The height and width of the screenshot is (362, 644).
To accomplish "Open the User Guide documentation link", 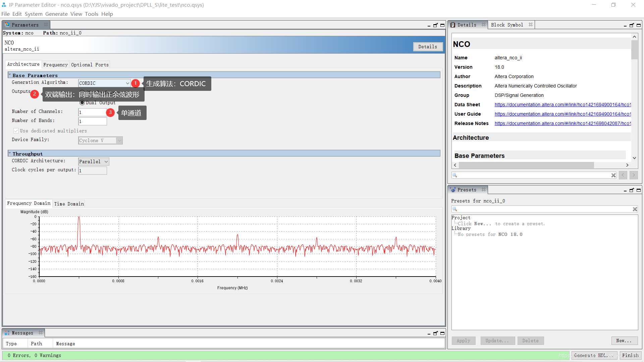I will 562,114.
